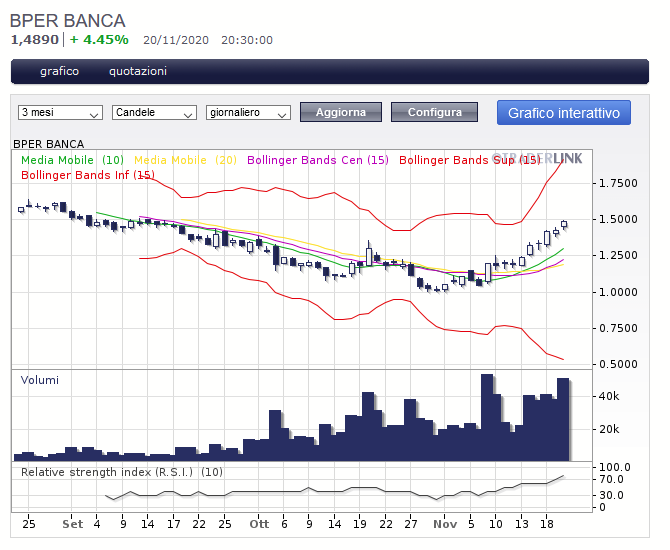The image size is (670, 550).
Task: Open the grafico tab
Action: click(x=59, y=71)
